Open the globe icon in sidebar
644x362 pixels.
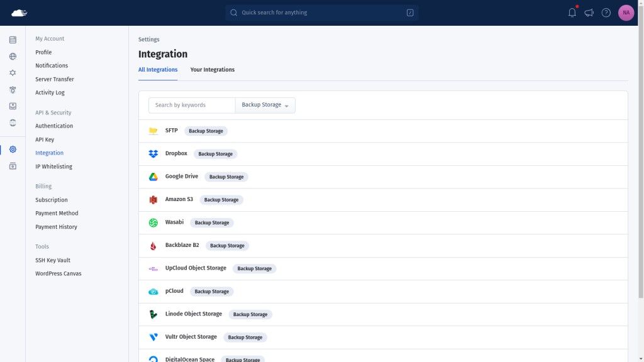(13, 56)
